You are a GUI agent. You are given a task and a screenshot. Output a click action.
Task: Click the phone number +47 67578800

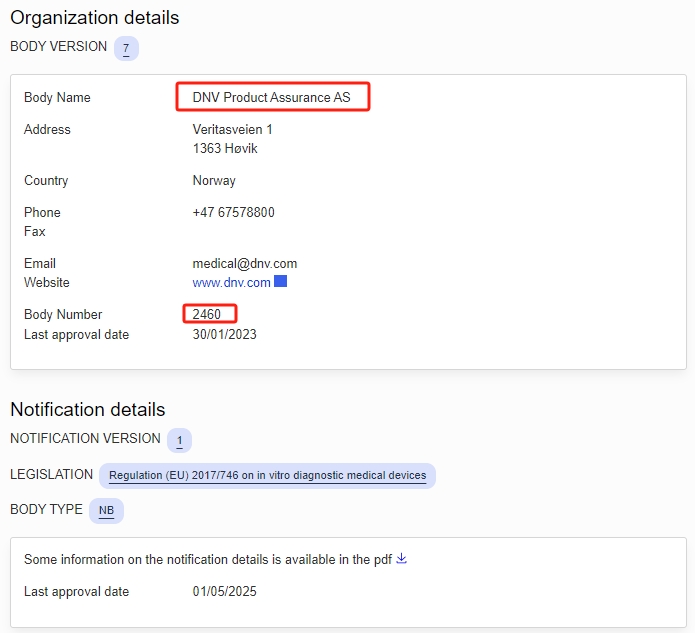pos(234,212)
